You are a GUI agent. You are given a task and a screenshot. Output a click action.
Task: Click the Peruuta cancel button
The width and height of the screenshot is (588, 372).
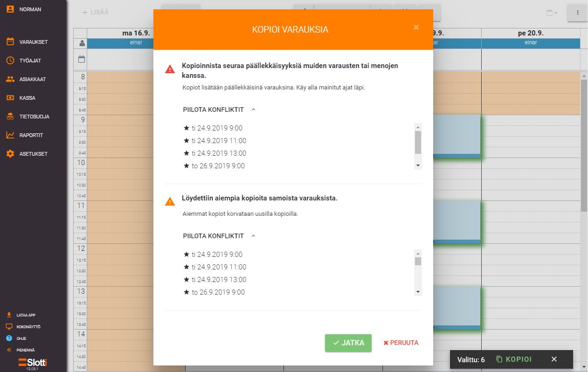point(401,343)
